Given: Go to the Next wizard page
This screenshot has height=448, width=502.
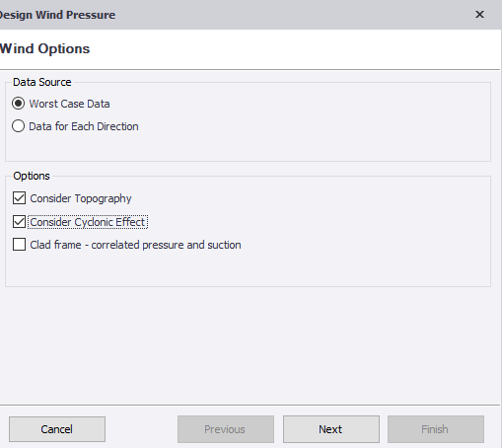Looking at the screenshot, I should [331, 429].
